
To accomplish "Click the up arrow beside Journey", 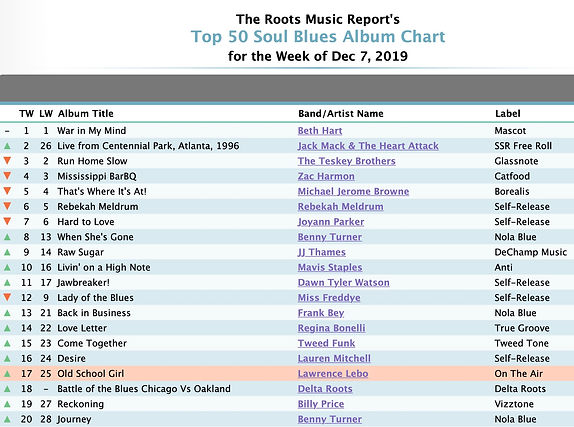I will click(x=7, y=419).
